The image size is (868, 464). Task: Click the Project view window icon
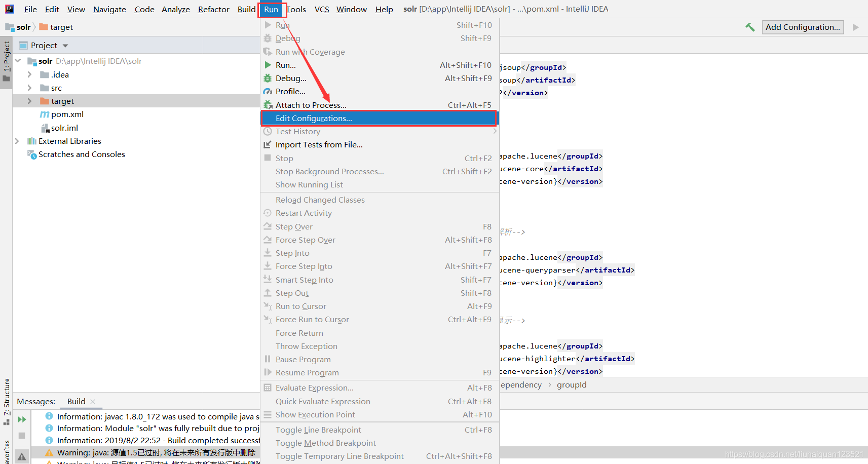click(x=23, y=46)
